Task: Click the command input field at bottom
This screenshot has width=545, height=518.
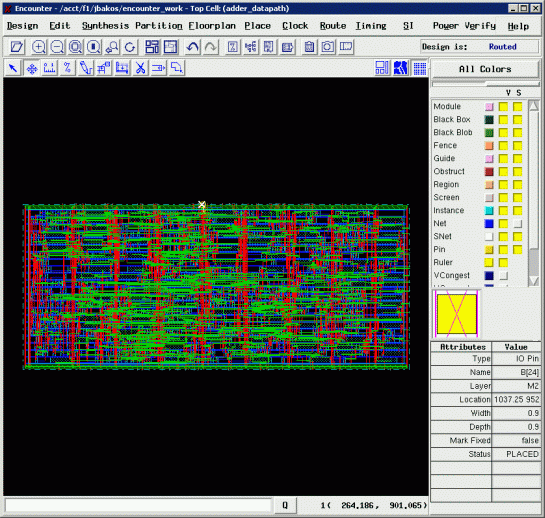Action: pos(138,505)
